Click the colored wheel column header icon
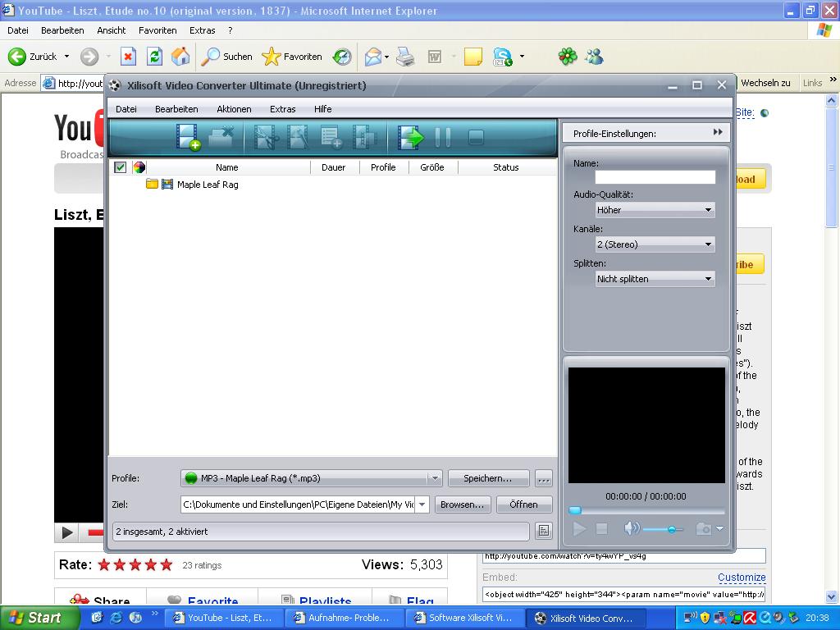The height and width of the screenshot is (630, 840). 139,167
